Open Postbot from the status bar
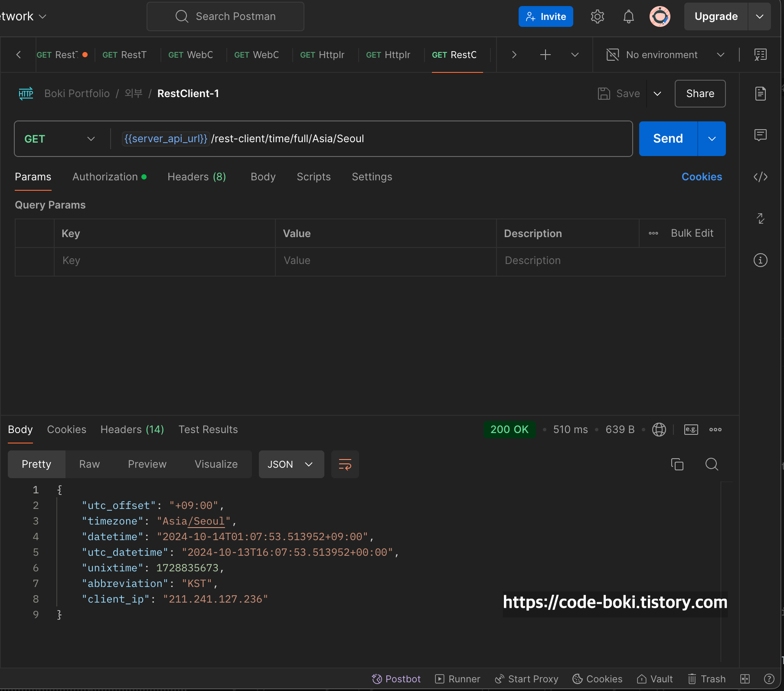The width and height of the screenshot is (784, 691). click(x=396, y=679)
